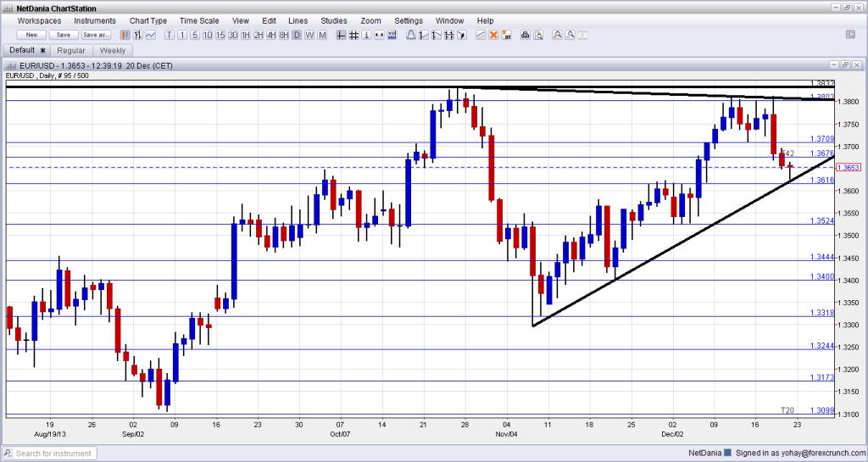
Task: Open the Time Scale menu
Action: click(199, 20)
